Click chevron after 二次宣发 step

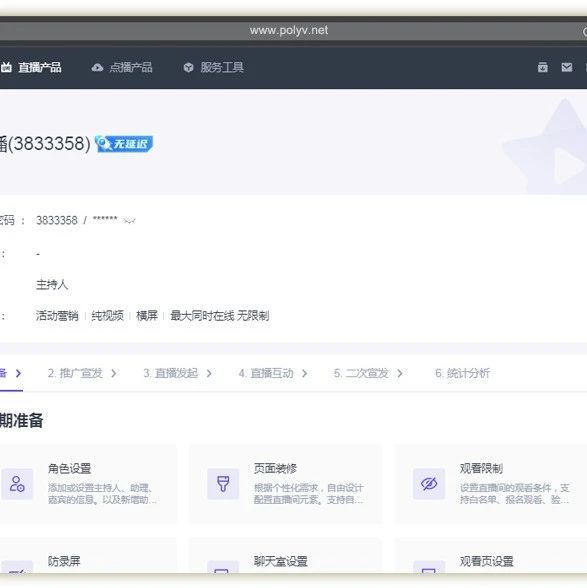[400, 374]
